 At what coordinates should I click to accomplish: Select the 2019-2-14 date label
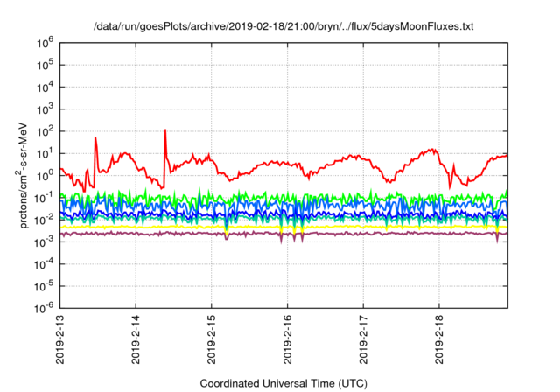[x=136, y=339]
